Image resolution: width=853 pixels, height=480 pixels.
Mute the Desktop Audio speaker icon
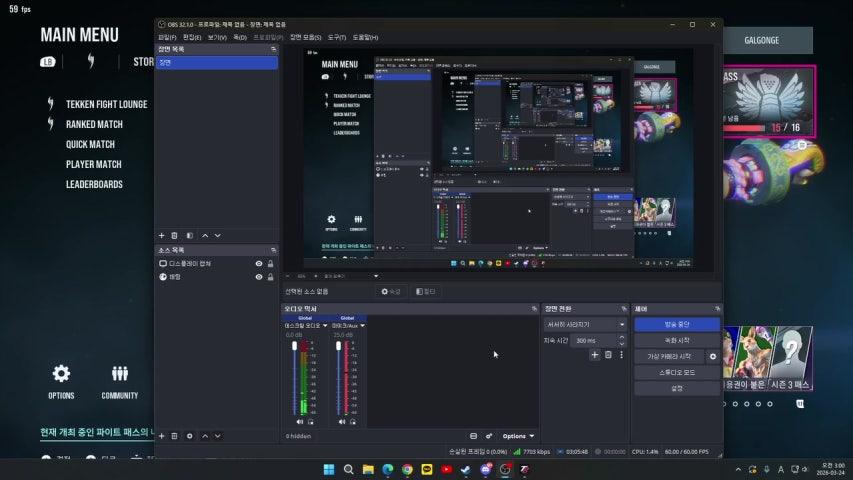tap(298, 422)
